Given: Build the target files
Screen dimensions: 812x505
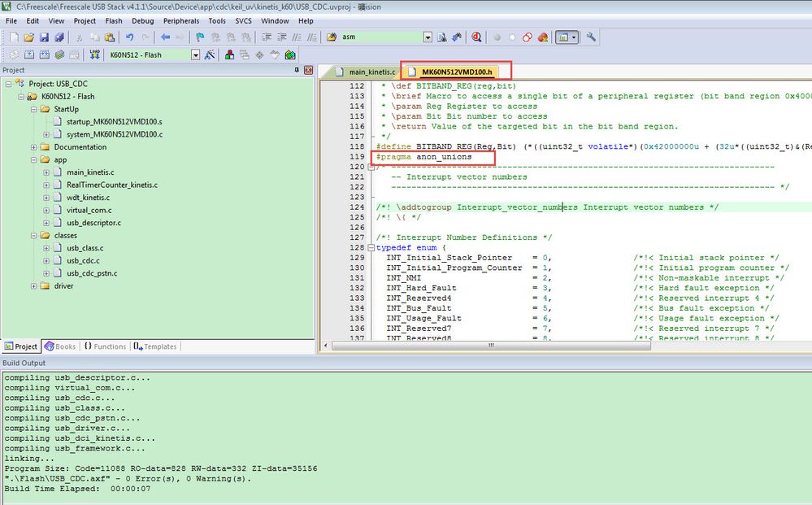Looking at the screenshot, I should click(x=29, y=55).
